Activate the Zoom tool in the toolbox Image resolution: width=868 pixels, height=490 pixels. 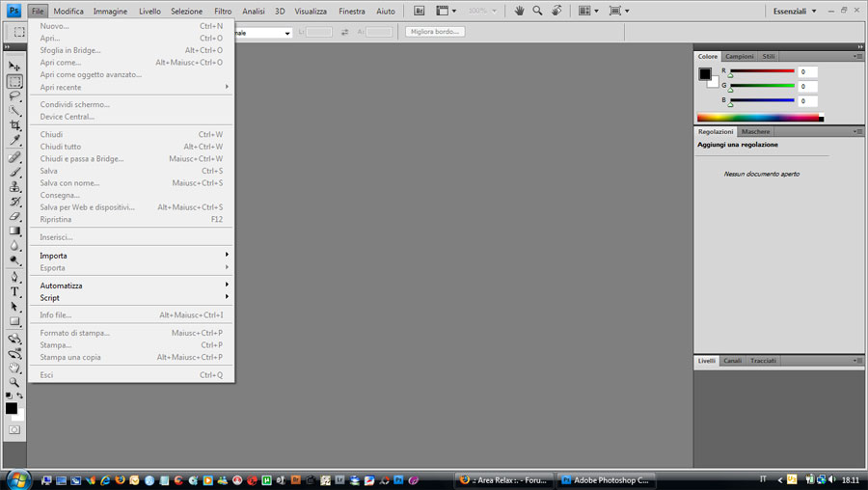coord(14,382)
